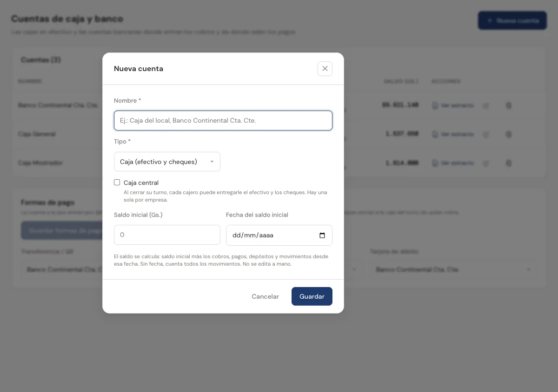
Task: Click the edit icon on the Banco Continental row
Action: pos(486,105)
